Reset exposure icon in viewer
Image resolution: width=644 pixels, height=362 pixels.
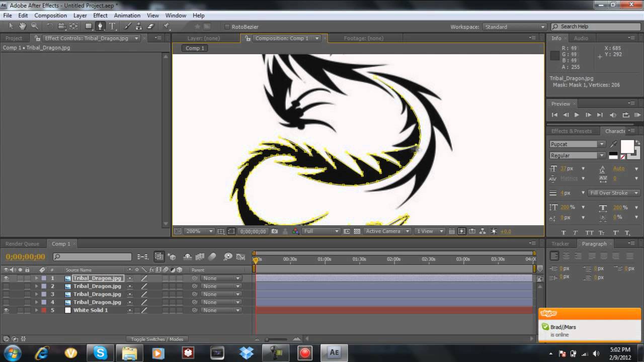493,231
